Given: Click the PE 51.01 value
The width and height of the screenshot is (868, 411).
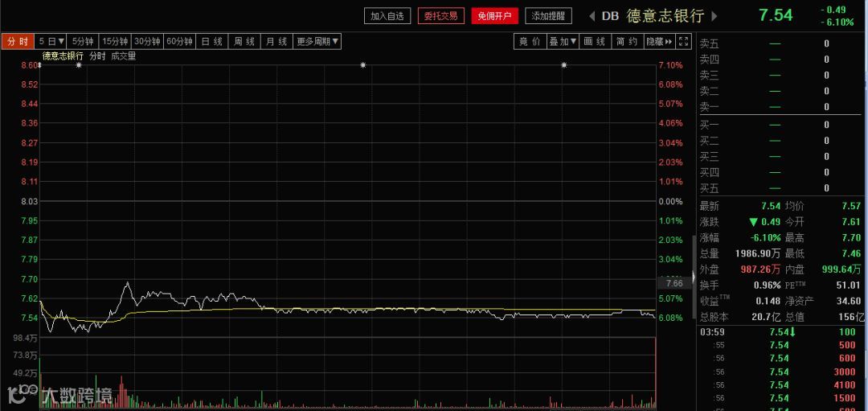Looking at the screenshot, I should 850,286.
